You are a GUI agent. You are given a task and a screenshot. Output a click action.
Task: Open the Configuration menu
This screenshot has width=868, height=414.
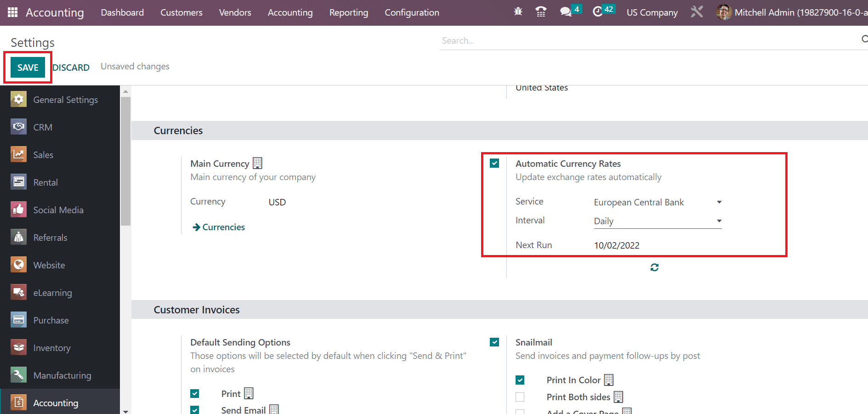pyautogui.click(x=412, y=12)
